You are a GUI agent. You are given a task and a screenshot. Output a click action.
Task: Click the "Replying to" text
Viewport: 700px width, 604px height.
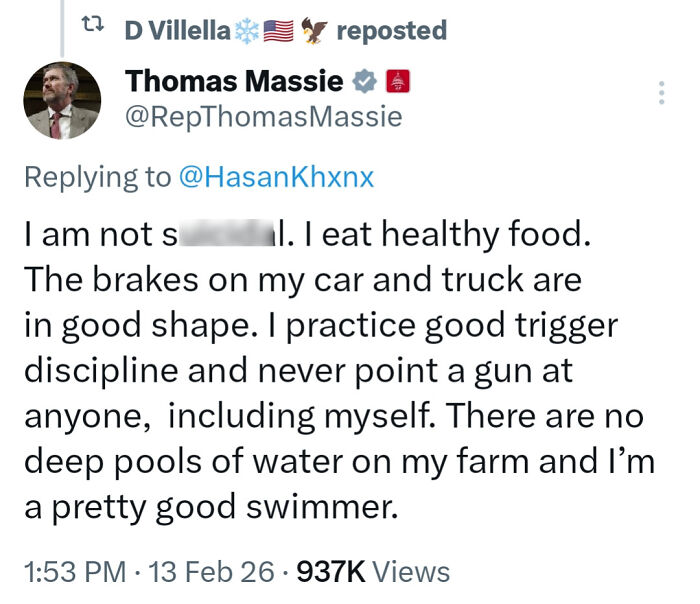click(97, 177)
